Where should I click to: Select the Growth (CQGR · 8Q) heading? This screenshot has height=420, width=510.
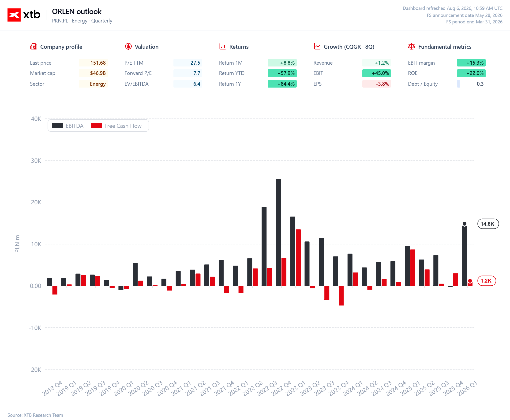349,47
